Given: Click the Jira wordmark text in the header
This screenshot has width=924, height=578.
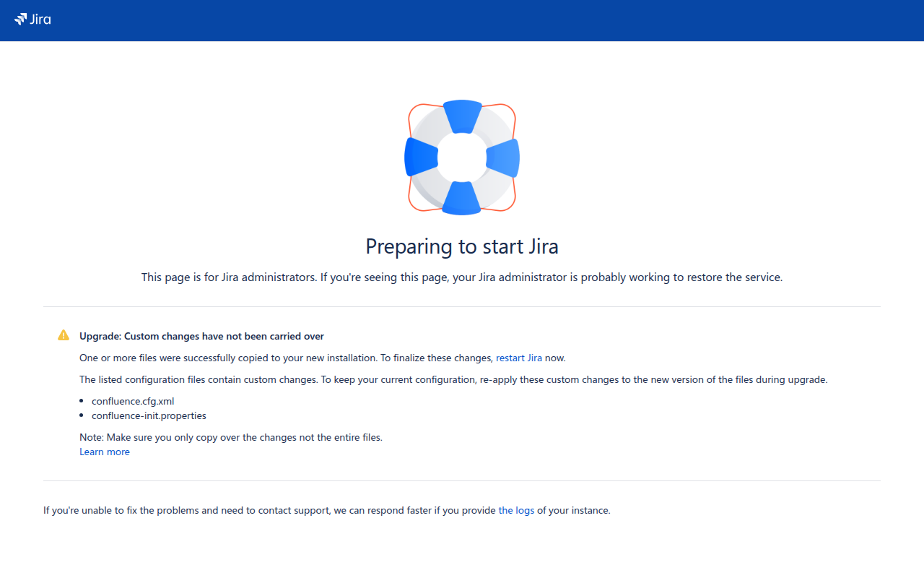Looking at the screenshot, I should pyautogui.click(x=40, y=20).
